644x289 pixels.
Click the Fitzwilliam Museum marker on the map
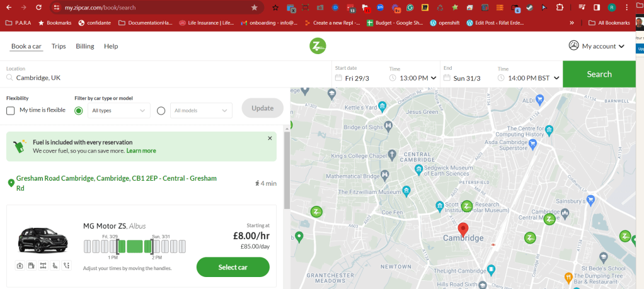(x=406, y=190)
